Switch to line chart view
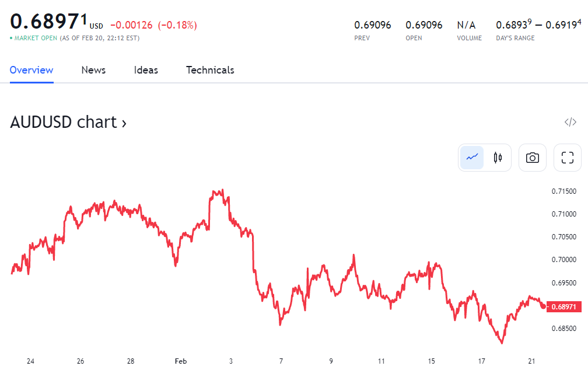This screenshot has width=588, height=373. [472, 158]
